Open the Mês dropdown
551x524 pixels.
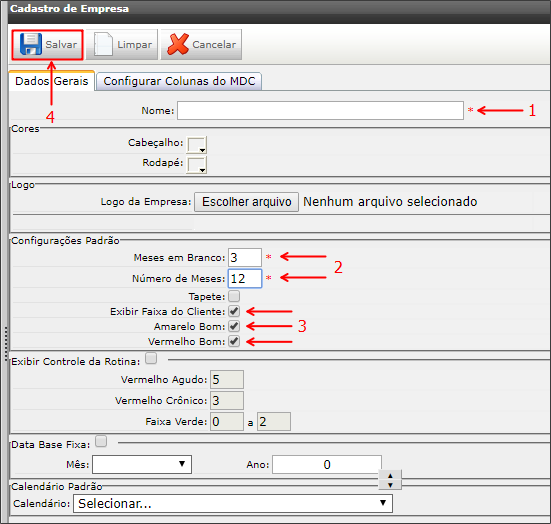142,464
